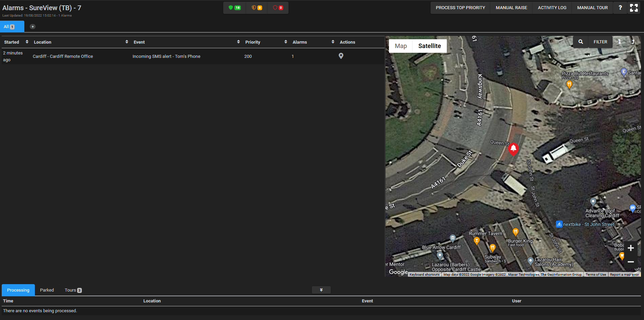Screen dimensions: 644x320
Task: Click the Rummer Tavern map marker
Action: point(477,241)
